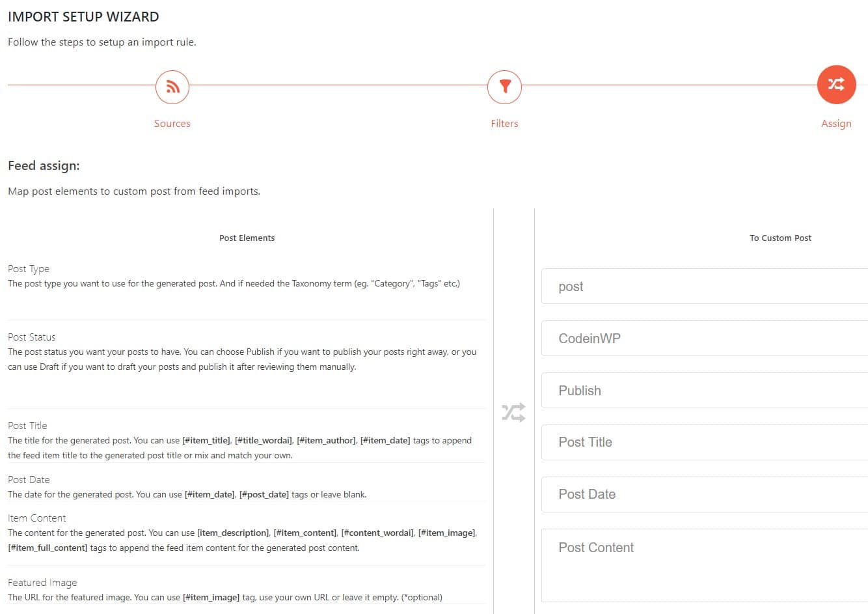Click the Feed assign section heading
This screenshot has height=614, width=868.
44,166
